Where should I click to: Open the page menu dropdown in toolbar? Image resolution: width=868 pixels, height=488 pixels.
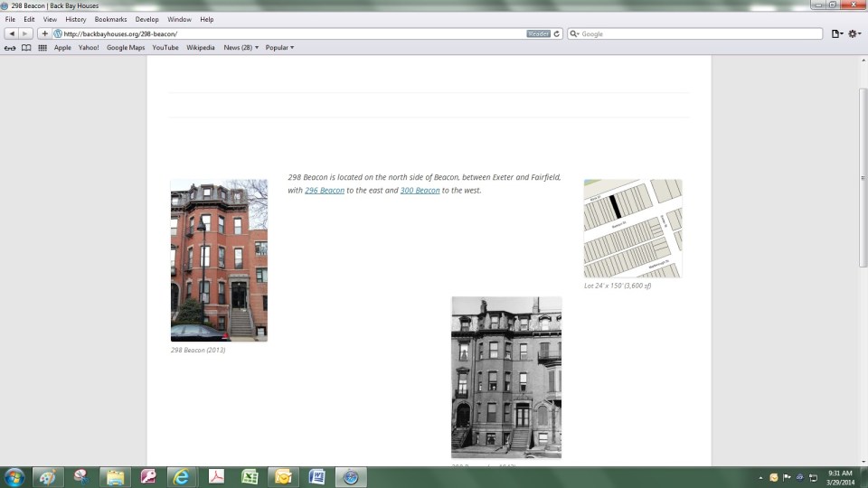coord(837,33)
